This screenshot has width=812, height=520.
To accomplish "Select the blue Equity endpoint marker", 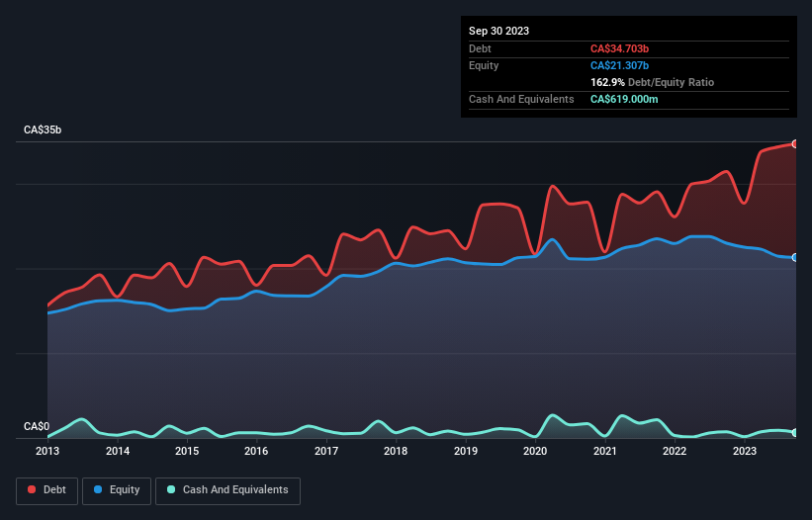I will pos(795,258).
